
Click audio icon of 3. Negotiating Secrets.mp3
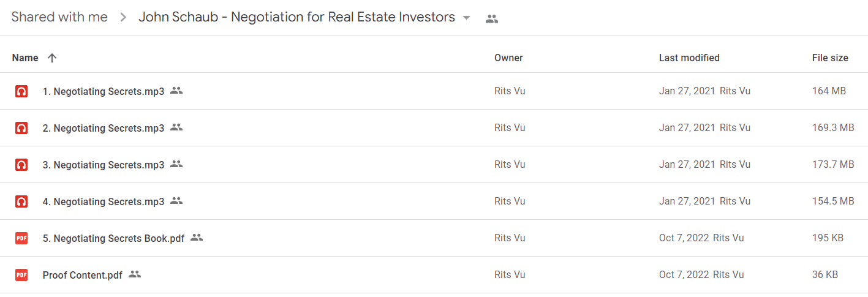tap(21, 165)
